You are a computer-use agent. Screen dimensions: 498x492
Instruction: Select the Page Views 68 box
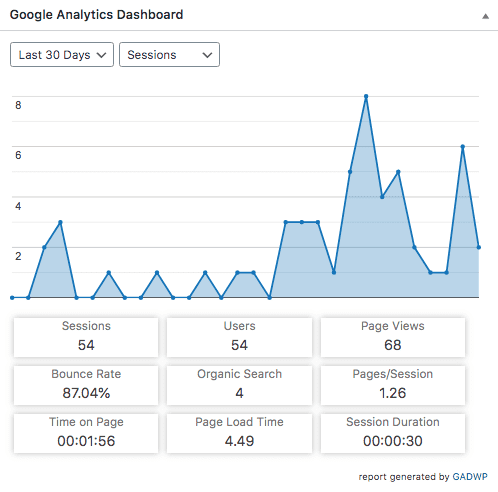click(393, 337)
